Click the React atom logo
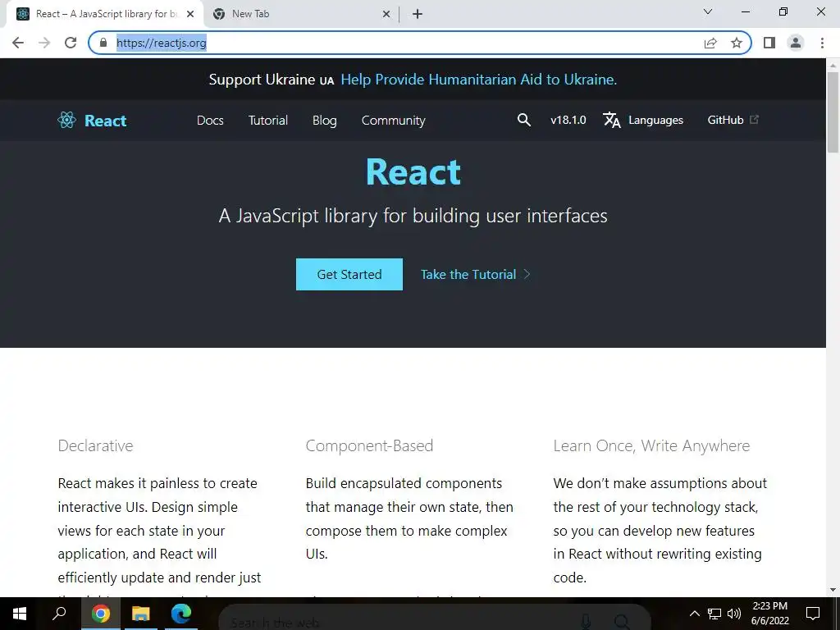This screenshot has height=630, width=840. pos(67,120)
